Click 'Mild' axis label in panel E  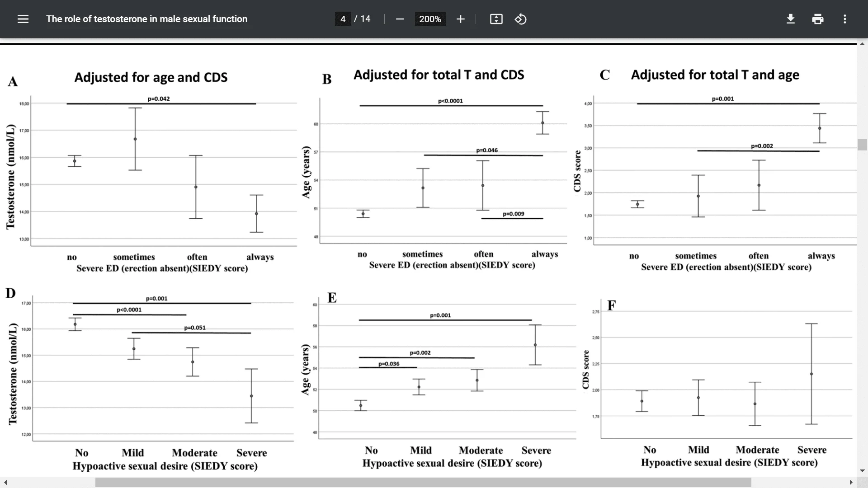tap(421, 450)
